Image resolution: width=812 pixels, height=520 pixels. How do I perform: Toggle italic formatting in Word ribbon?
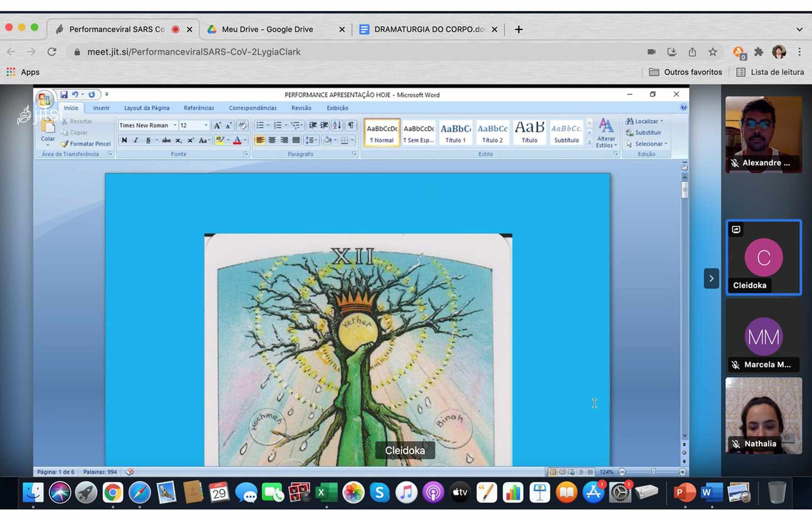tap(136, 140)
